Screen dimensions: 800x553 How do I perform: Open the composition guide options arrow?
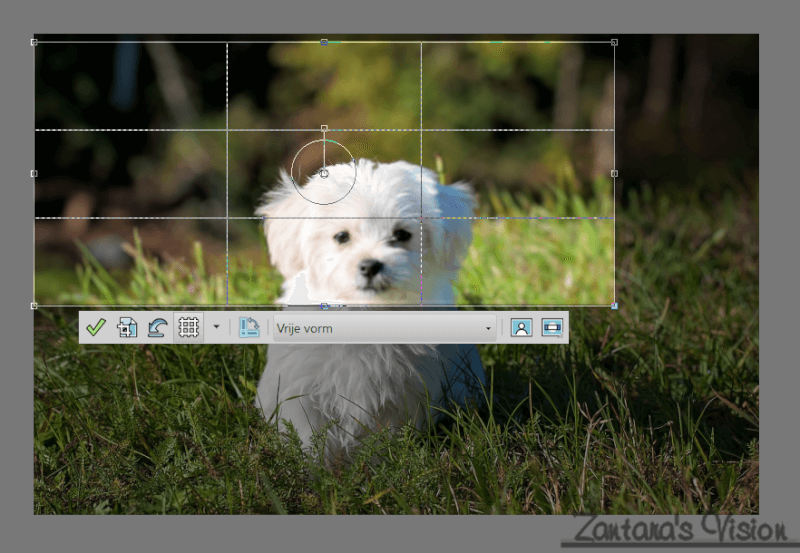click(x=216, y=327)
